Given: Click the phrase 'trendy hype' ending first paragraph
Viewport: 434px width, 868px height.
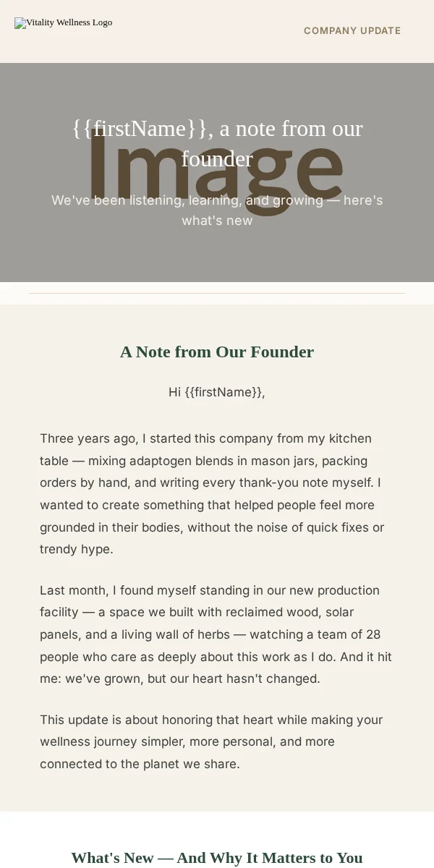Looking at the screenshot, I should (x=75, y=549).
